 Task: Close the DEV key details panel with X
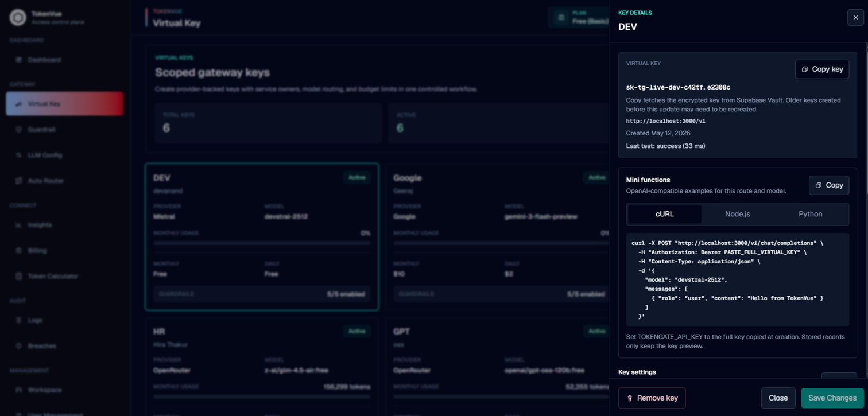pos(855,17)
